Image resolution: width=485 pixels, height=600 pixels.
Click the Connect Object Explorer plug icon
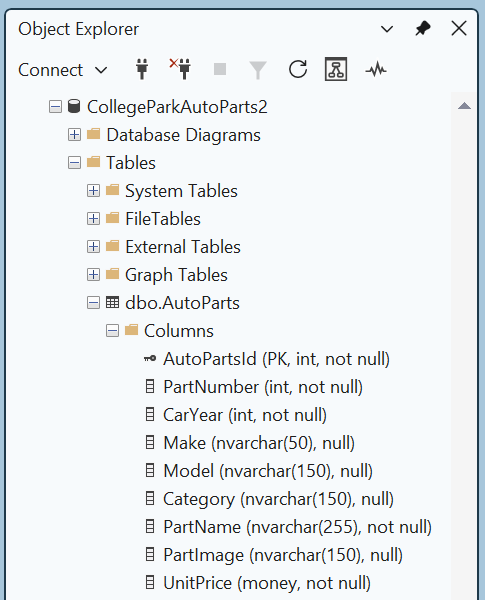pyautogui.click(x=142, y=69)
